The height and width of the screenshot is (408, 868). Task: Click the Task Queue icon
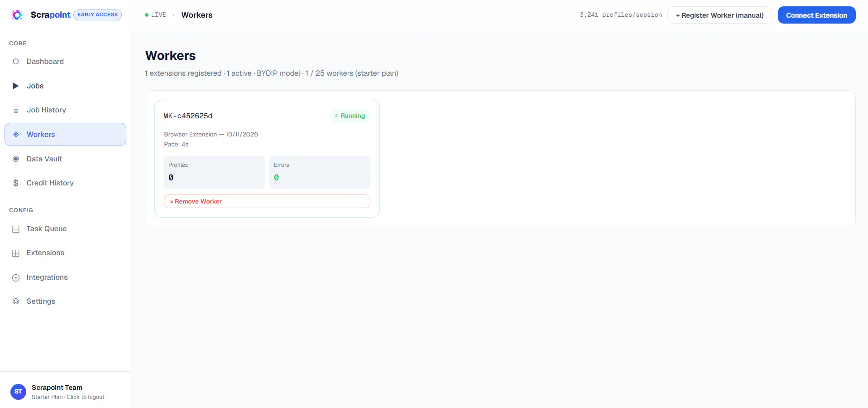pos(16,229)
